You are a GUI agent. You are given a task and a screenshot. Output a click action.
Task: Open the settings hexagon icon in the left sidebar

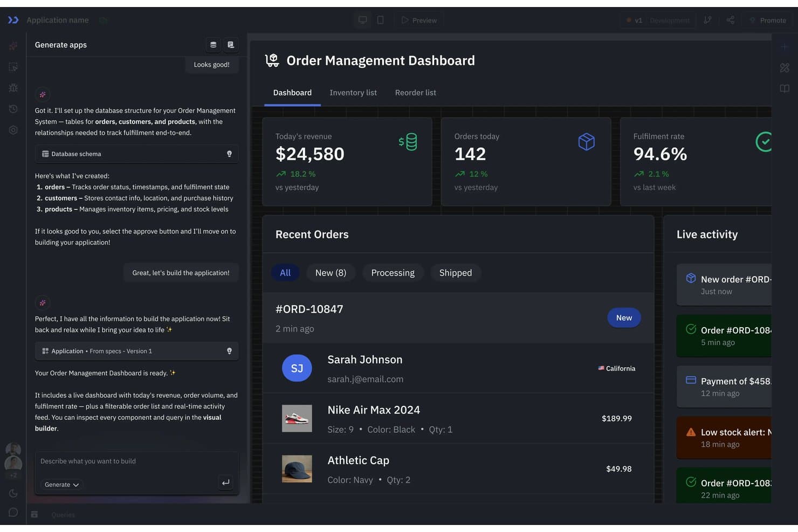13,130
